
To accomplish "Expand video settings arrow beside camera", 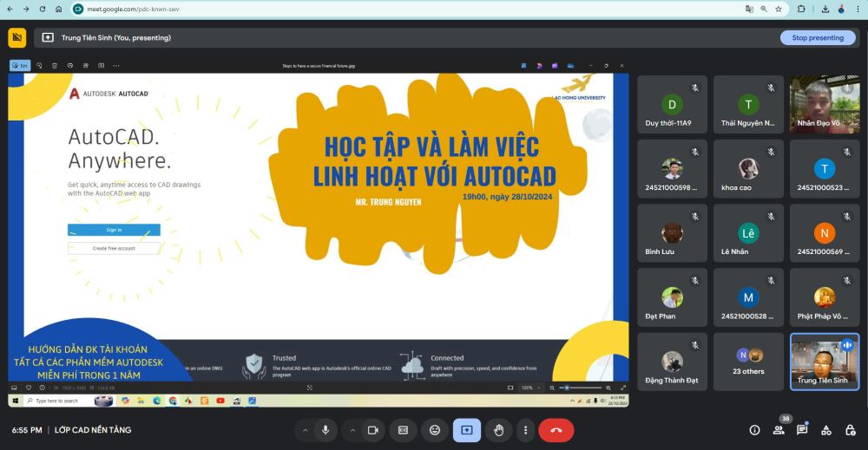I will click(352, 430).
